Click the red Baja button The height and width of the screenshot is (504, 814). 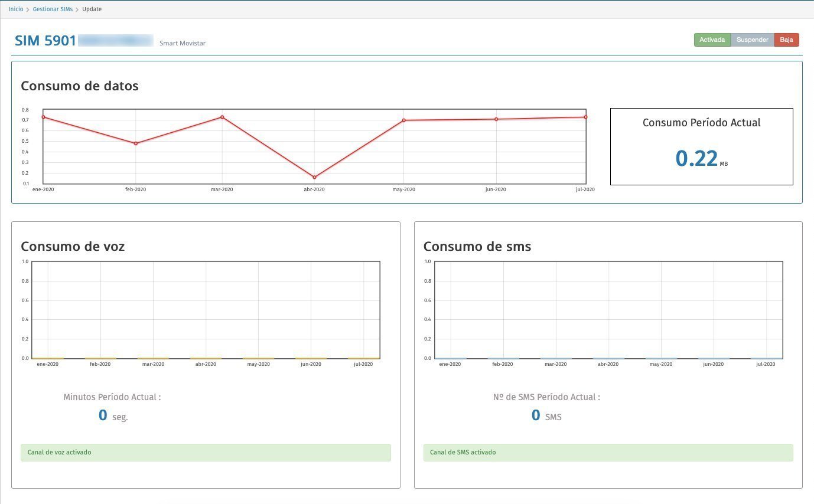786,40
